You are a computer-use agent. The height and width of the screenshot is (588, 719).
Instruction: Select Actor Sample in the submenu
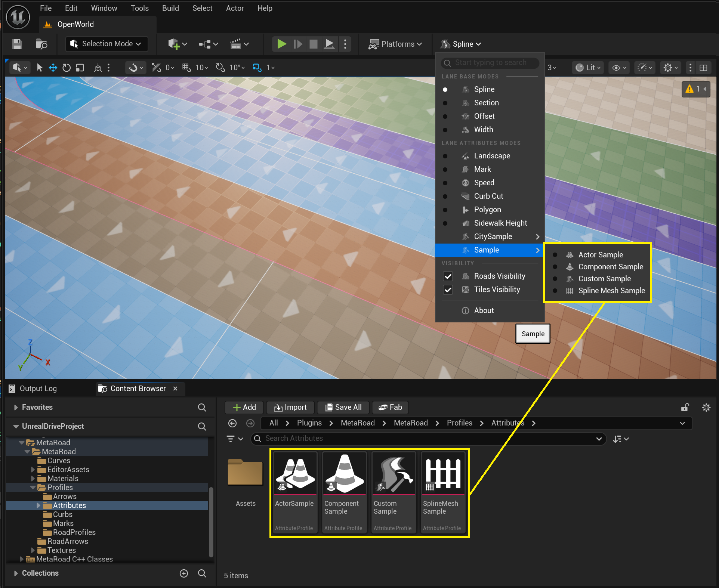598,255
